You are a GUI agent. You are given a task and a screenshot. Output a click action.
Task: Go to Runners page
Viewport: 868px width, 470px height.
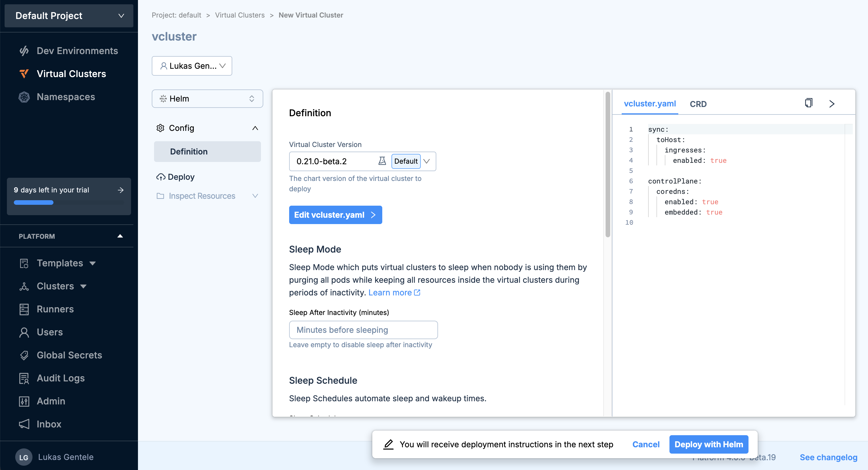(55, 309)
